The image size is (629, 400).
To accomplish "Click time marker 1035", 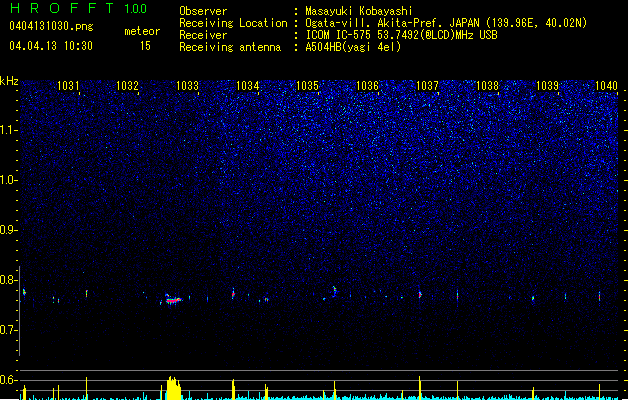I will click(x=307, y=86).
